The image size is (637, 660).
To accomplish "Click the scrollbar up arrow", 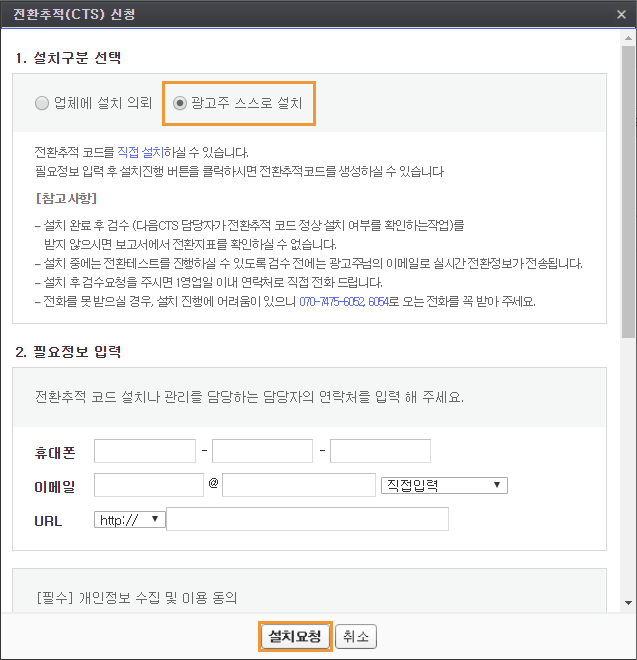I will [629, 38].
